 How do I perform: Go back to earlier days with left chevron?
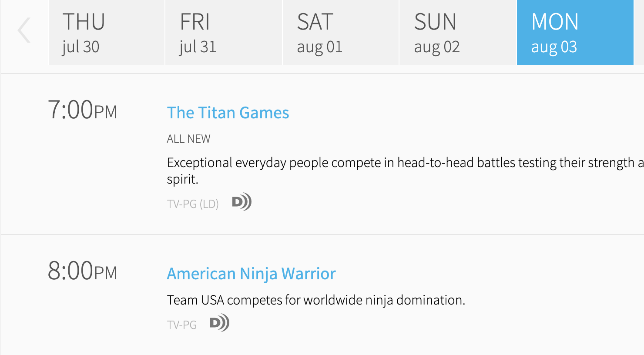[x=24, y=30]
